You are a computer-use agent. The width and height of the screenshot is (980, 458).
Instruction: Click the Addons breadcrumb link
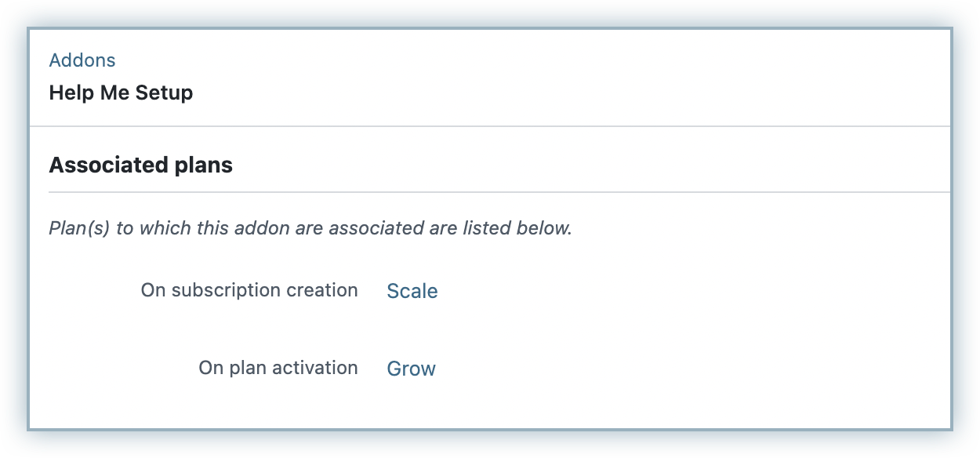[82, 60]
